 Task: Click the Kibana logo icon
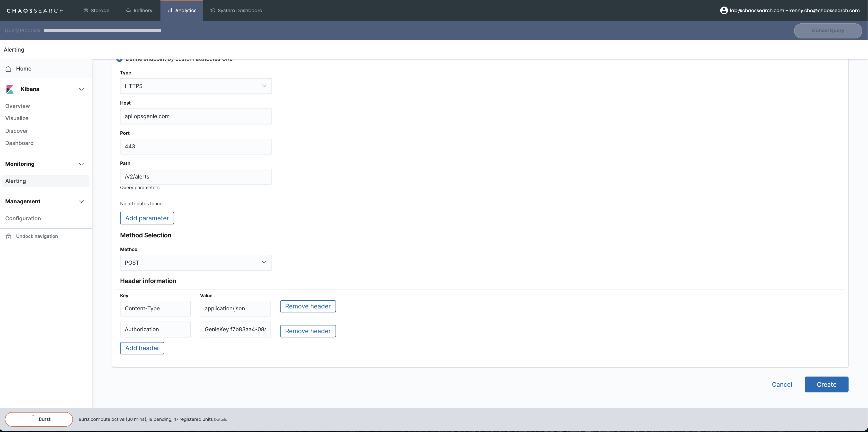click(10, 89)
